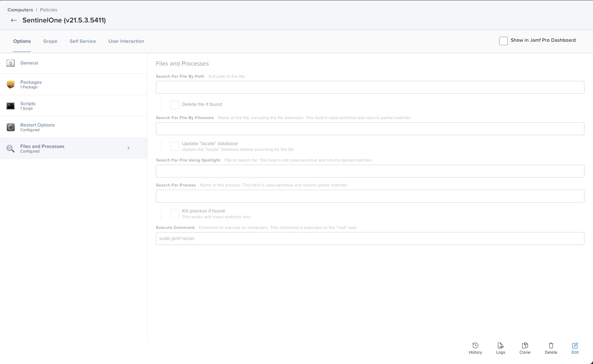Click Search For File By Path field
Image resolution: width=593 pixels, height=364 pixels.
[x=370, y=87]
